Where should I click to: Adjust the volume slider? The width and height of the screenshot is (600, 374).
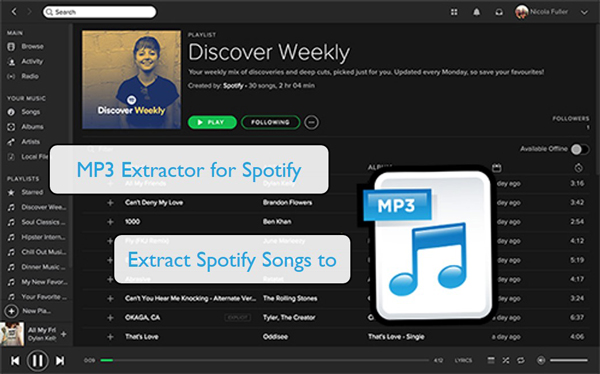tap(569, 360)
